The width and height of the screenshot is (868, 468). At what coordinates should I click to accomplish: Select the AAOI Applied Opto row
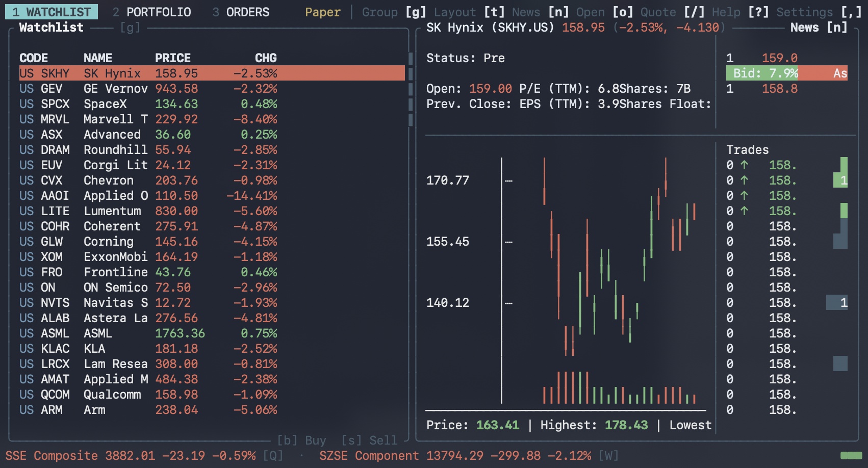[212, 195]
